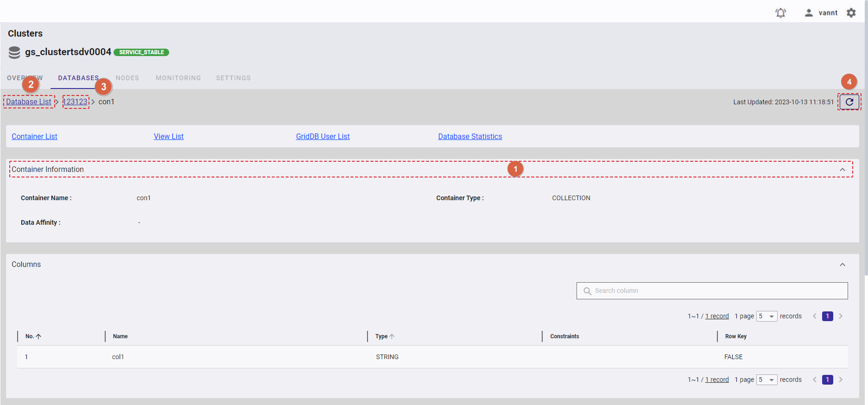This screenshot has height=405, width=868.
Task: Open the GridDB User List link
Action: pos(323,137)
